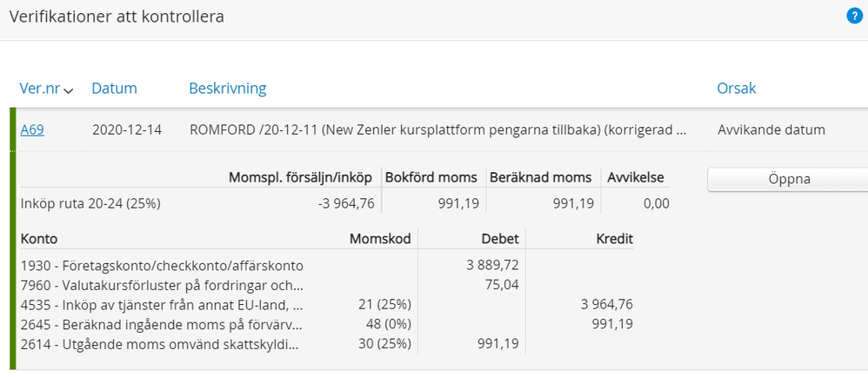Viewport: 868px width, 377px height.
Task: Click the Inköp ruta 20-24 (25%) row
Action: 90,204
